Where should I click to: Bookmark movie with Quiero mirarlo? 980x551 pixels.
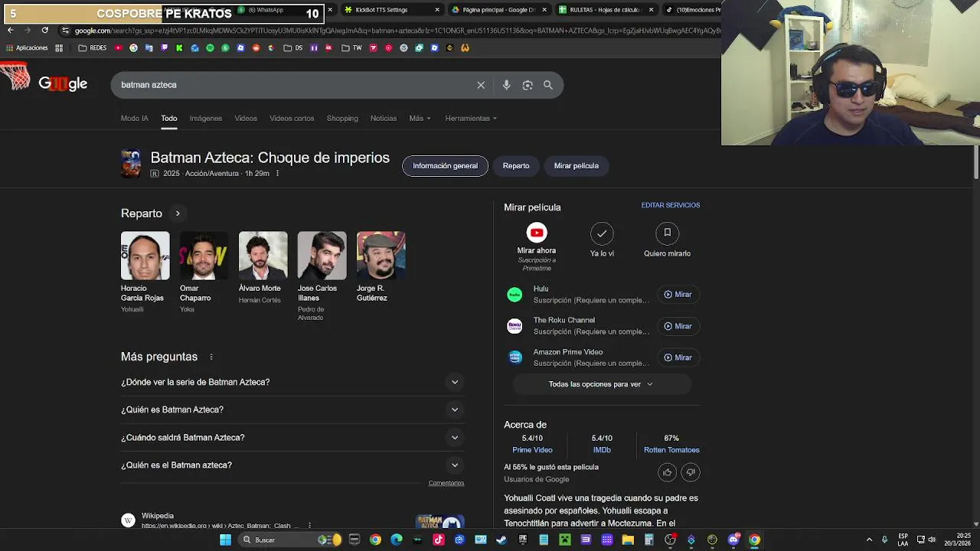pyautogui.click(x=667, y=233)
